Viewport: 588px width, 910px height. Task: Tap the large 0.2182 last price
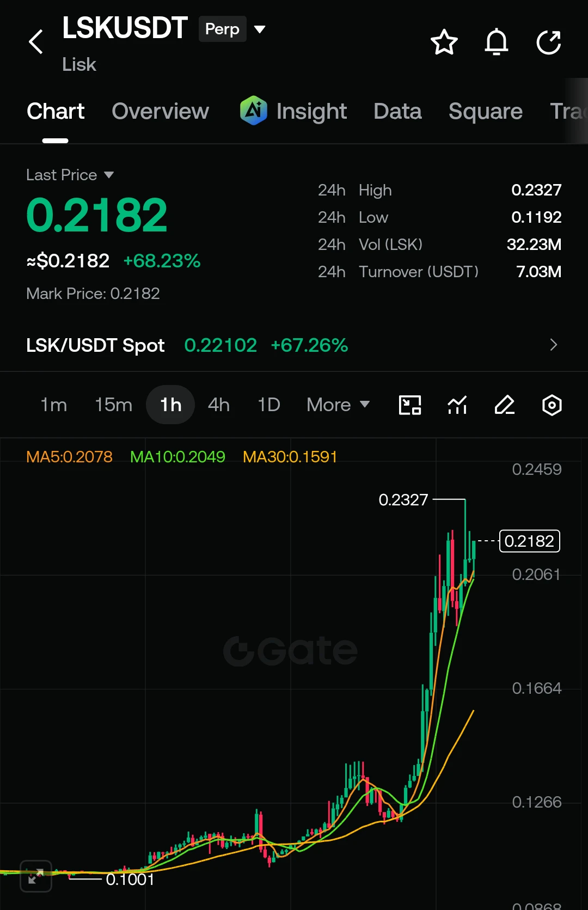pos(97,215)
